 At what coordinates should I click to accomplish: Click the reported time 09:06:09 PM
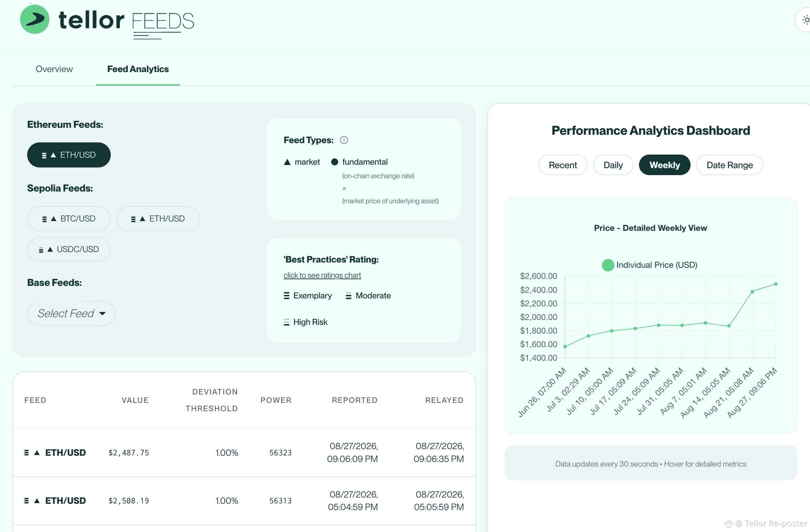point(352,459)
